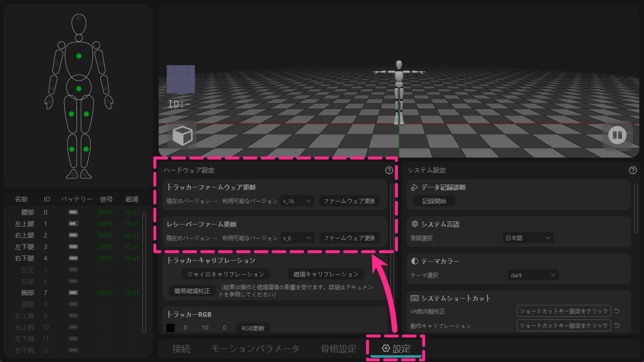Pause the 3D motion preview
The width and height of the screenshot is (644, 362).
point(617,135)
